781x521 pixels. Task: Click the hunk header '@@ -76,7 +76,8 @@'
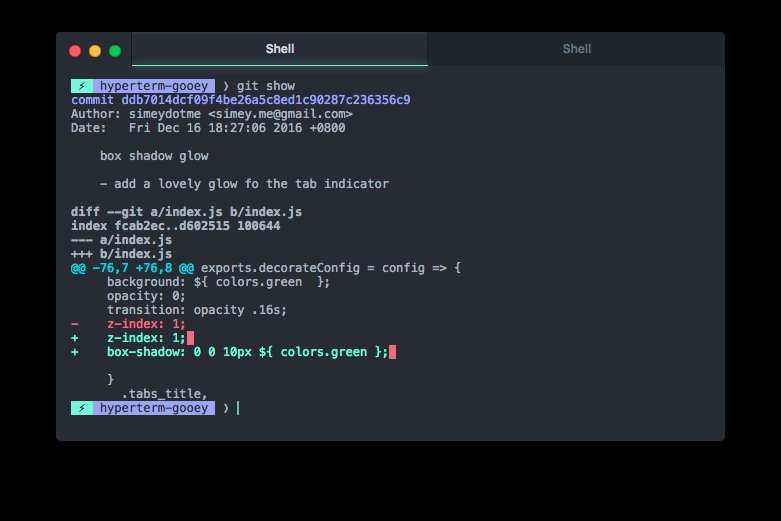click(x=132, y=267)
